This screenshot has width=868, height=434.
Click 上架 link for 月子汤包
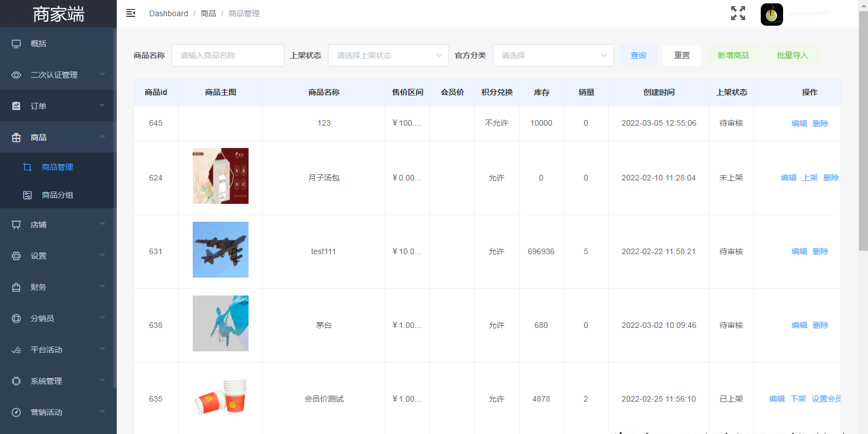810,178
